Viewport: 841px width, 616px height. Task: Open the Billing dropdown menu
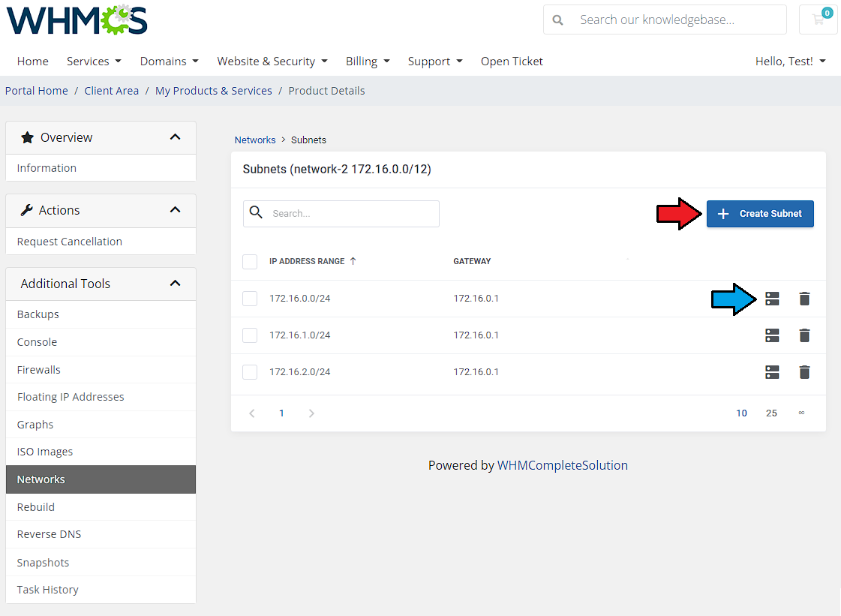click(368, 62)
